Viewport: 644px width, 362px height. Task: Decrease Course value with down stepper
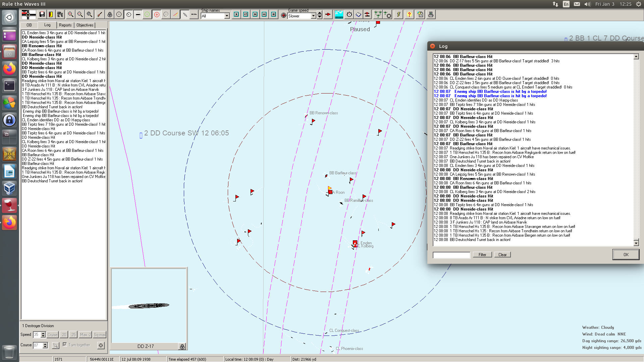45,347
